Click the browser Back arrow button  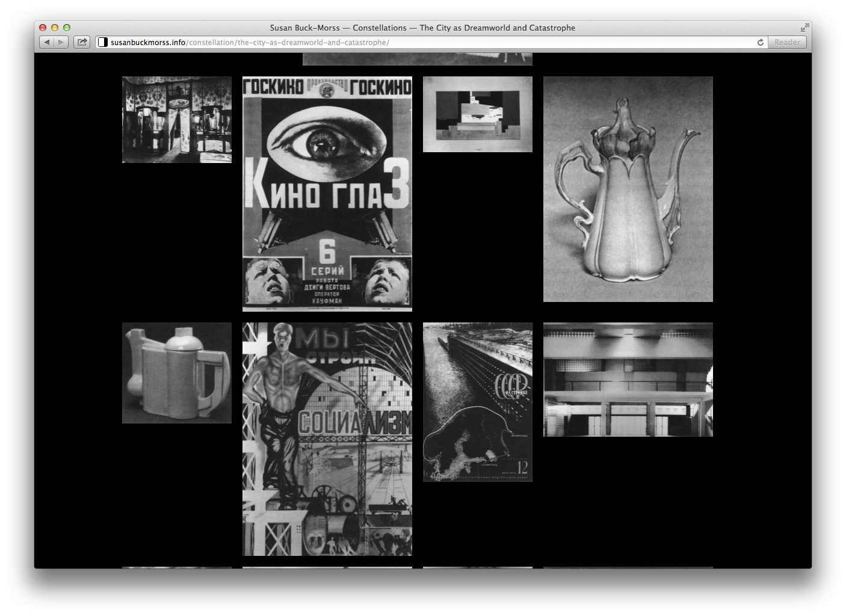(47, 42)
